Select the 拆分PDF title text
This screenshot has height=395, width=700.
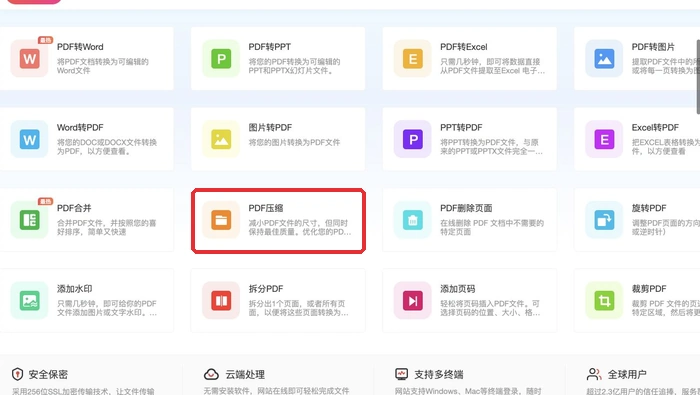(x=266, y=289)
